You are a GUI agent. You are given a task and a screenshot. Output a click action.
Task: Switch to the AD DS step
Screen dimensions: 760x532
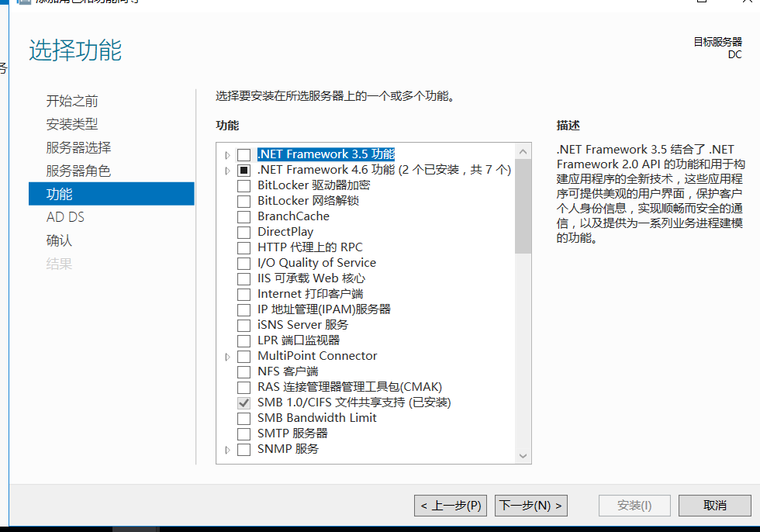[x=66, y=217]
